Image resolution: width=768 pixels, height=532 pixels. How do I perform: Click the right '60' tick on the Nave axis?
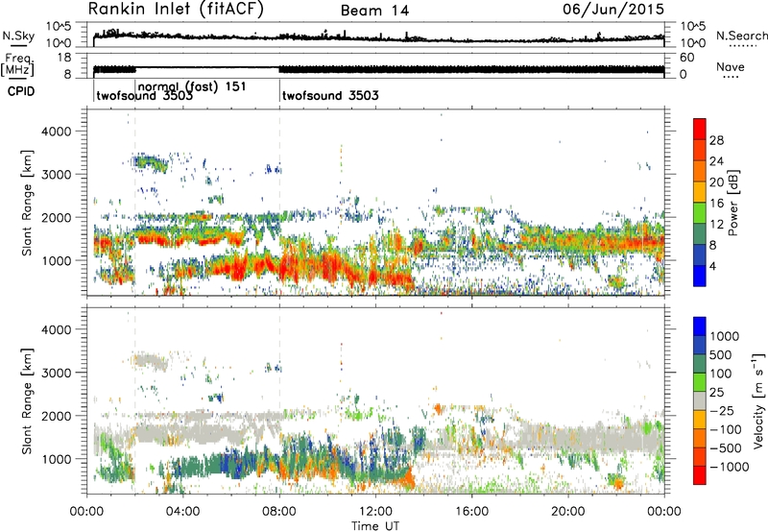pos(686,58)
